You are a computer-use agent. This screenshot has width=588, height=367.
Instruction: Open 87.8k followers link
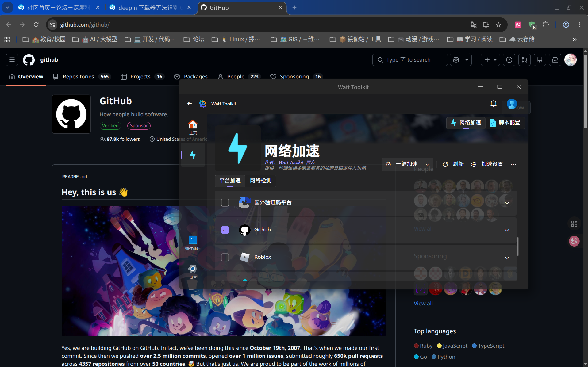click(x=120, y=139)
